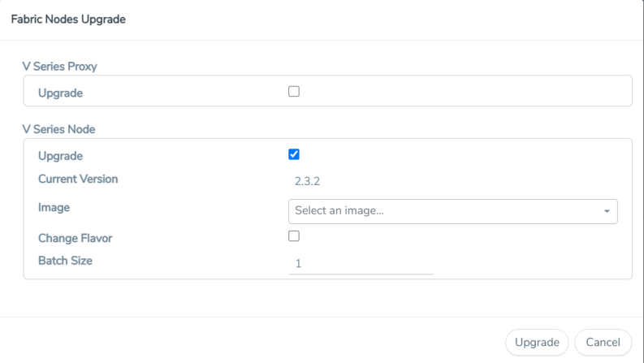This screenshot has width=644, height=363.
Task: Enable the V Series Proxy Upgrade checkbox
Action: click(294, 92)
